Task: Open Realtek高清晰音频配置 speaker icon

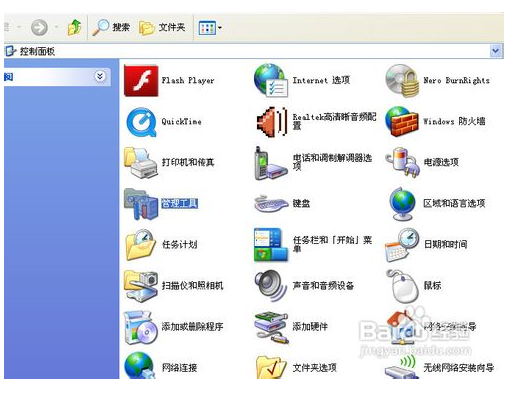Action: [272, 122]
